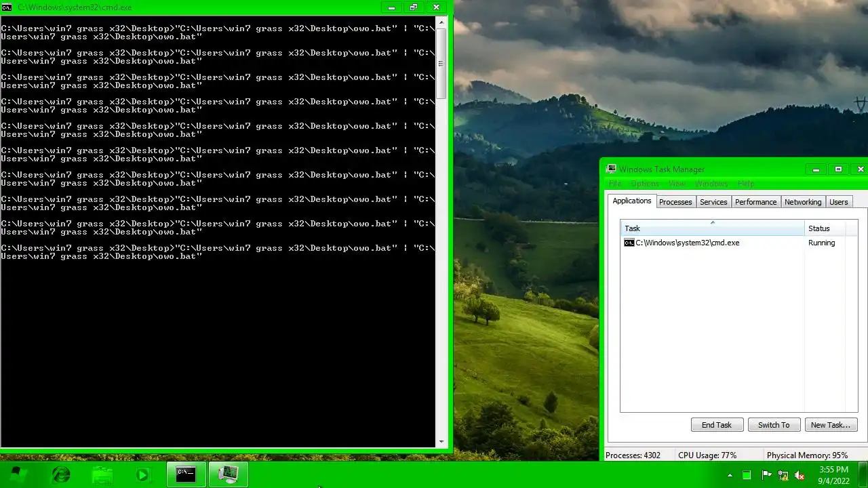868x488 pixels.
Task: Open the Options menu in Task Manager
Action: 645,184
